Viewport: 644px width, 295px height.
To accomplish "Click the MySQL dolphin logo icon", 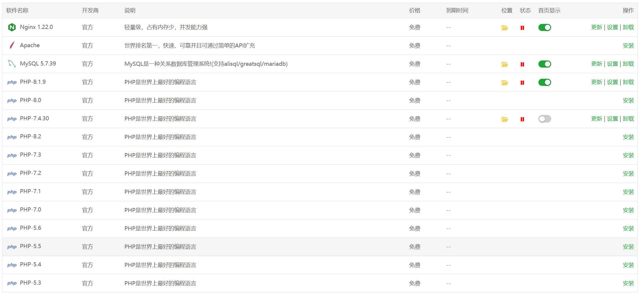I will click(12, 64).
